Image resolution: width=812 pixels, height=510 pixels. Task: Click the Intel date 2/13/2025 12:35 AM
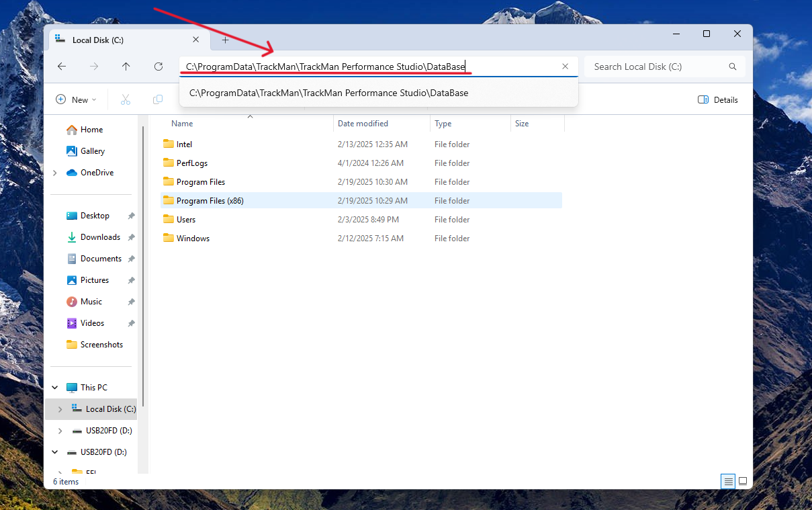click(x=373, y=144)
